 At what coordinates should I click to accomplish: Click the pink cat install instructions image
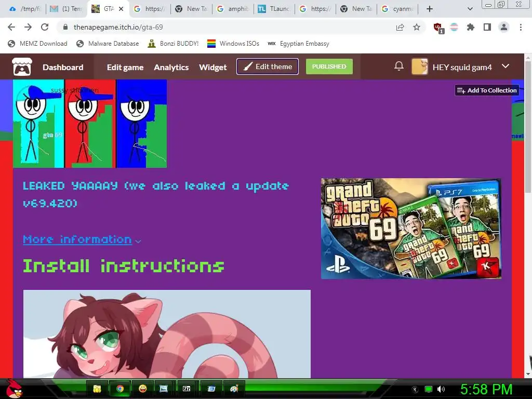coord(167,334)
